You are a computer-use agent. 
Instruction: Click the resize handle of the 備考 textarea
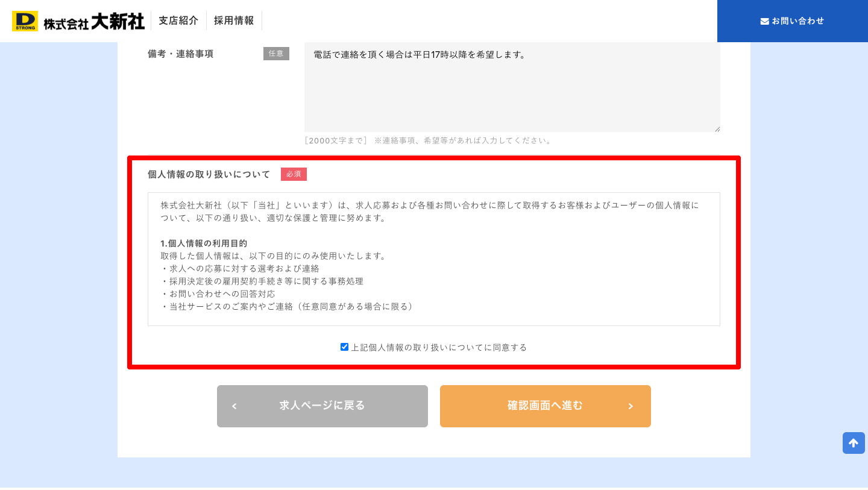pyautogui.click(x=717, y=128)
